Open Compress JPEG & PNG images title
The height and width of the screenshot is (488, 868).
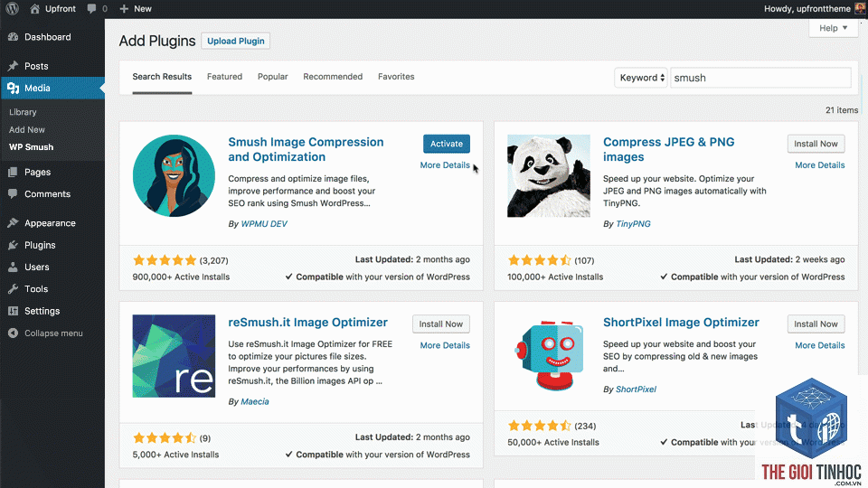pos(669,149)
